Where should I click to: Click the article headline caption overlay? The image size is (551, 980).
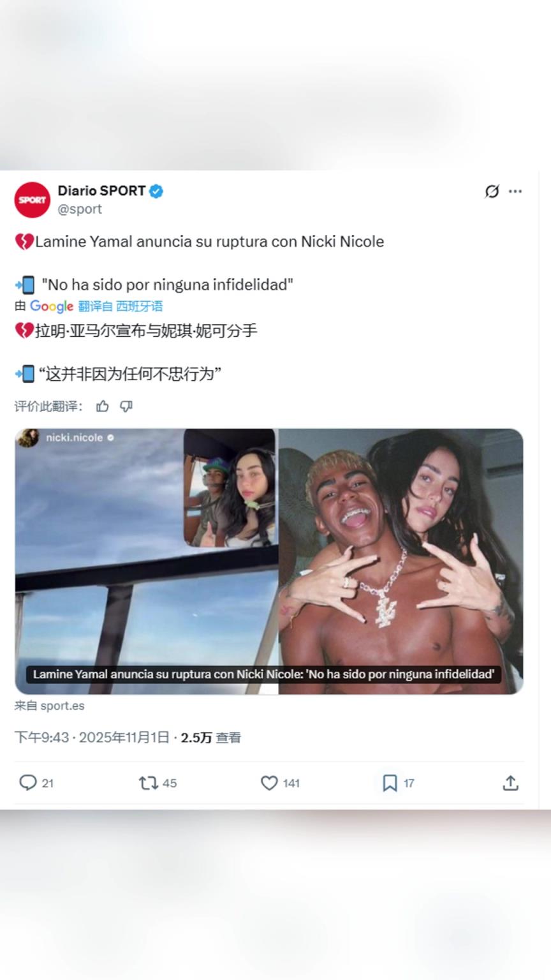pyautogui.click(x=263, y=674)
